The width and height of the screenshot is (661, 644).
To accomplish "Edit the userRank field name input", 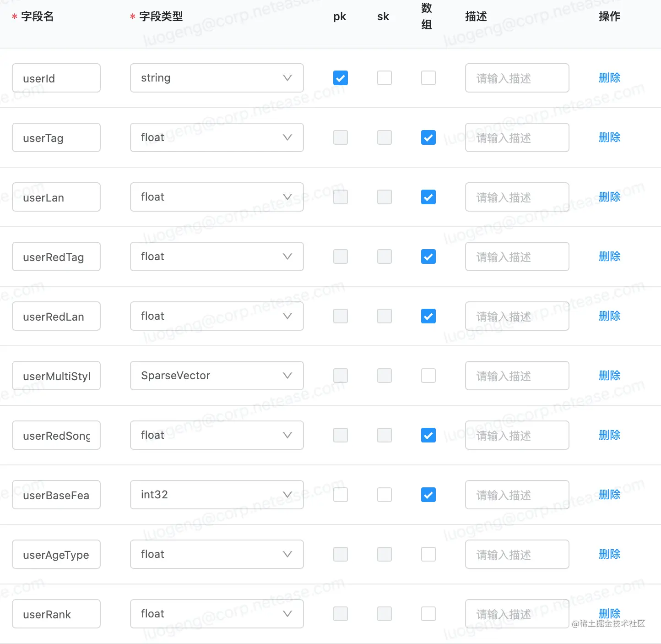I will [56, 614].
